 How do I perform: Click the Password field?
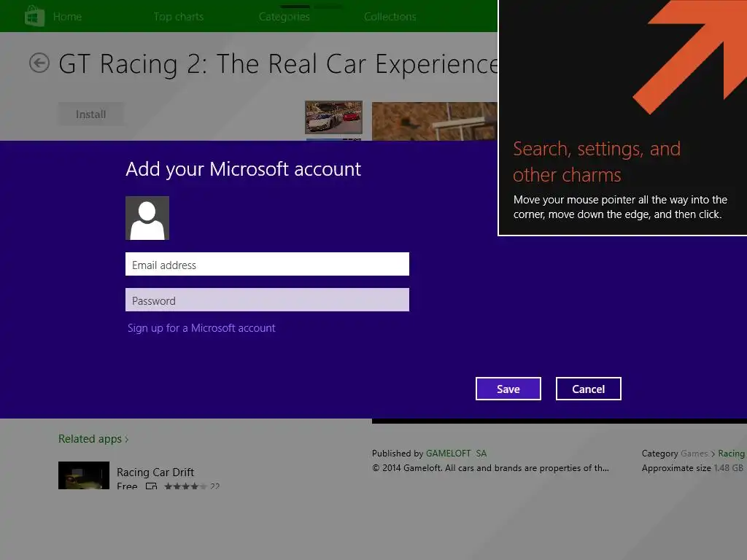[267, 300]
